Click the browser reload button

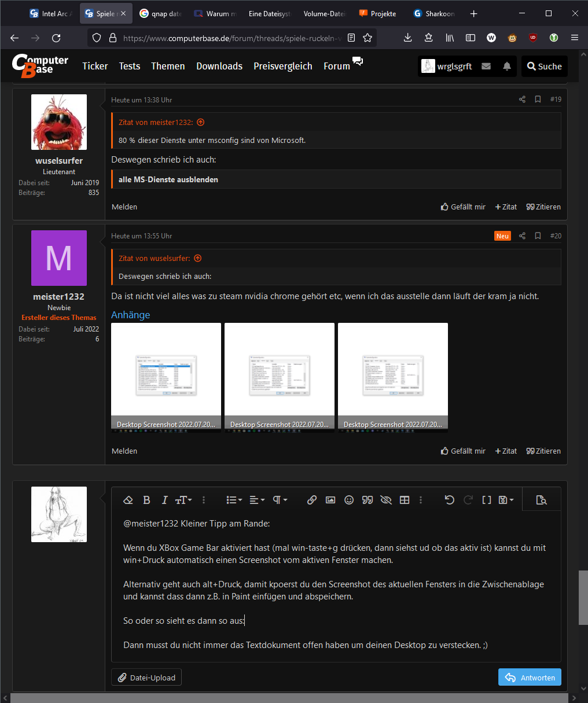tap(56, 38)
